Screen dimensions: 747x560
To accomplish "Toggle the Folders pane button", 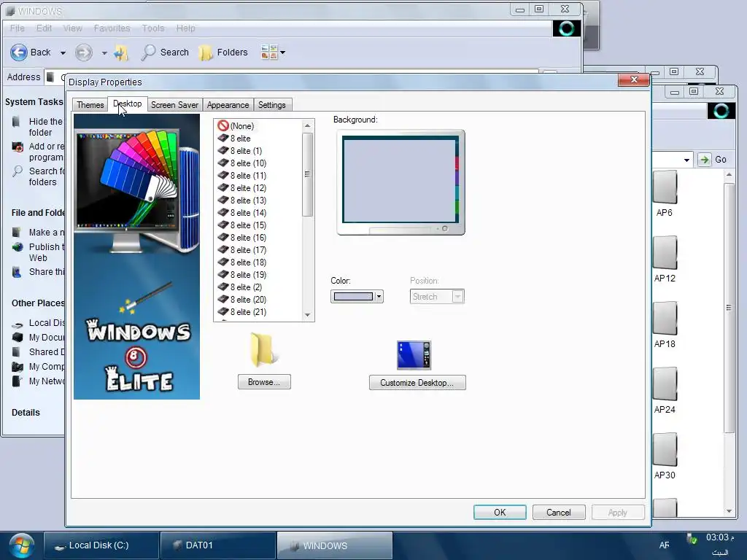I will pyautogui.click(x=223, y=52).
